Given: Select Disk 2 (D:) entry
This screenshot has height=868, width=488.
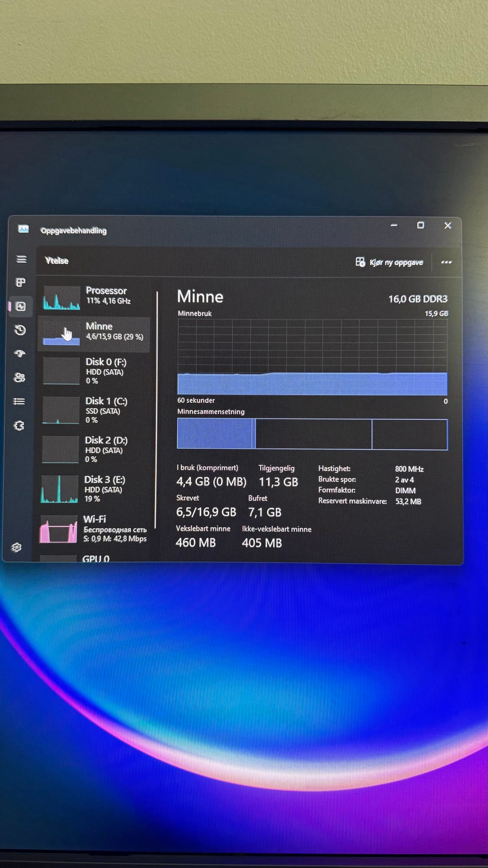Looking at the screenshot, I should click(x=94, y=450).
